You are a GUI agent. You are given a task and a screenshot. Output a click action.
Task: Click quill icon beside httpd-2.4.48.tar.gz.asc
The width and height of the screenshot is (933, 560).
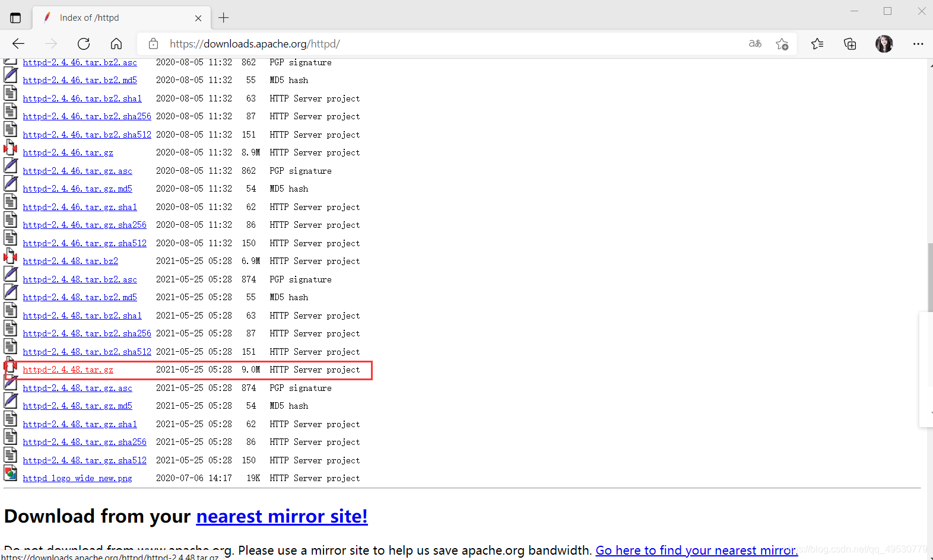[x=11, y=383]
